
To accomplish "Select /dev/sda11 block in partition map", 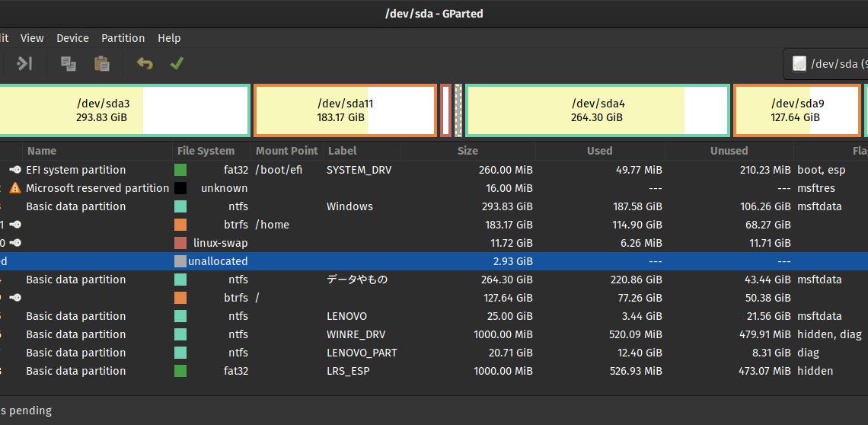I will click(345, 110).
